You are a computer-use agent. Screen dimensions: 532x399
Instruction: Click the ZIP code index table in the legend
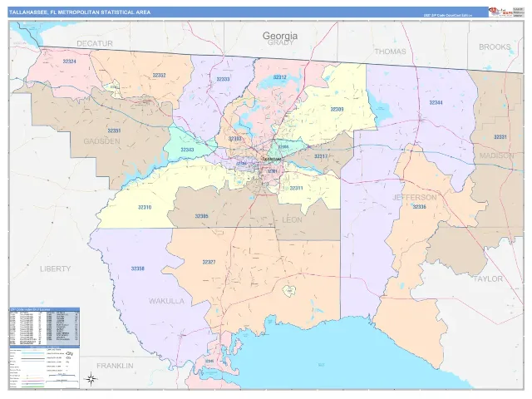44,327
